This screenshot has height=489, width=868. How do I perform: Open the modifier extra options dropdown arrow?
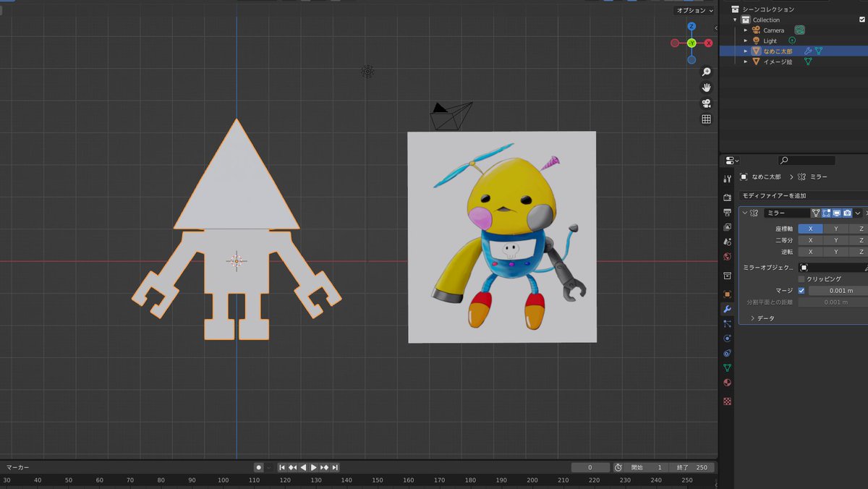(858, 213)
